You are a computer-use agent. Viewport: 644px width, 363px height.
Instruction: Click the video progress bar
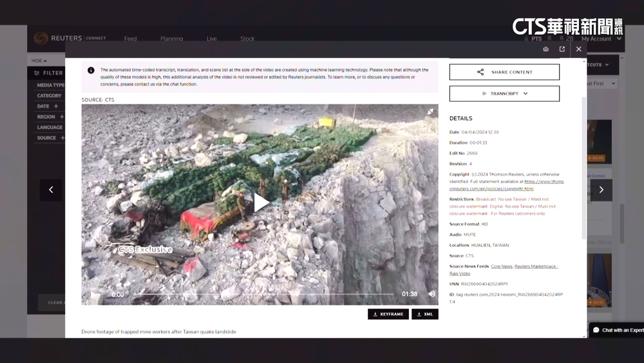pos(258,295)
